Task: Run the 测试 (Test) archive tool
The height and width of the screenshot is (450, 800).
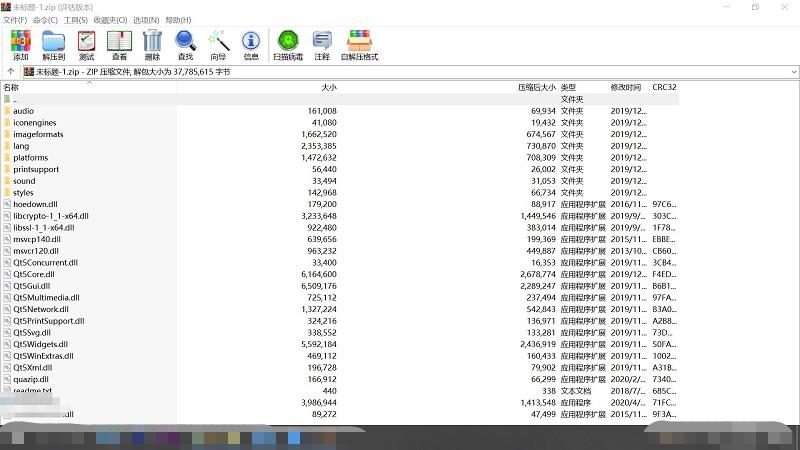Action: (86, 44)
